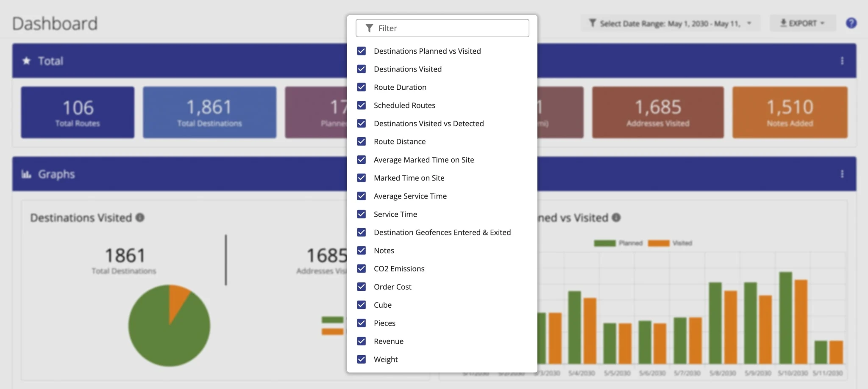The image size is (868, 389).
Task: Uncheck Destination Geofences Entered & Exited checkbox
Action: point(362,232)
